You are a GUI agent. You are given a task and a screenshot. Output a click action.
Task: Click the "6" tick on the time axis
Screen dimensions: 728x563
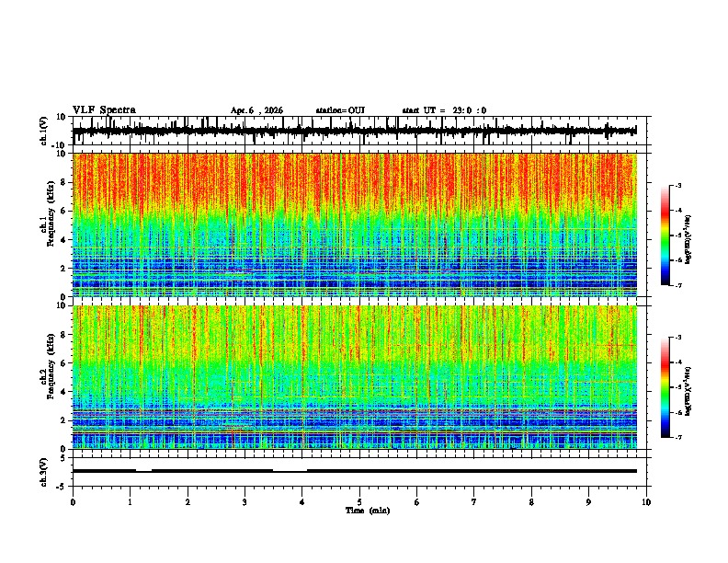pos(417,502)
